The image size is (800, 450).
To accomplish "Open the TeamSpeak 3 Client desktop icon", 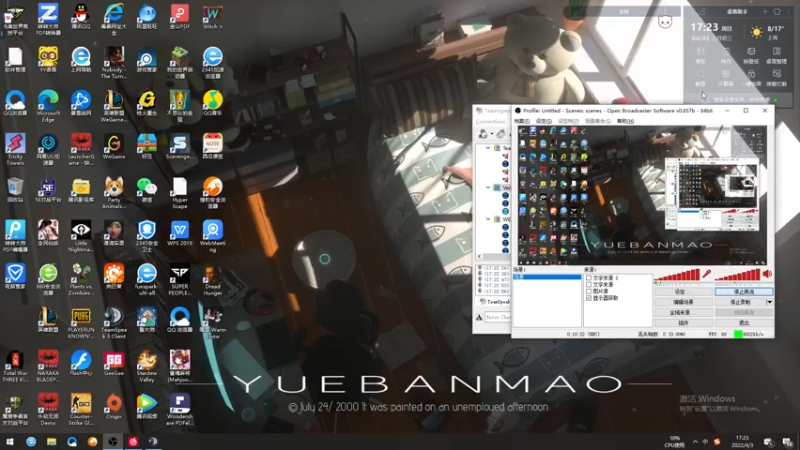I will click(x=114, y=322).
